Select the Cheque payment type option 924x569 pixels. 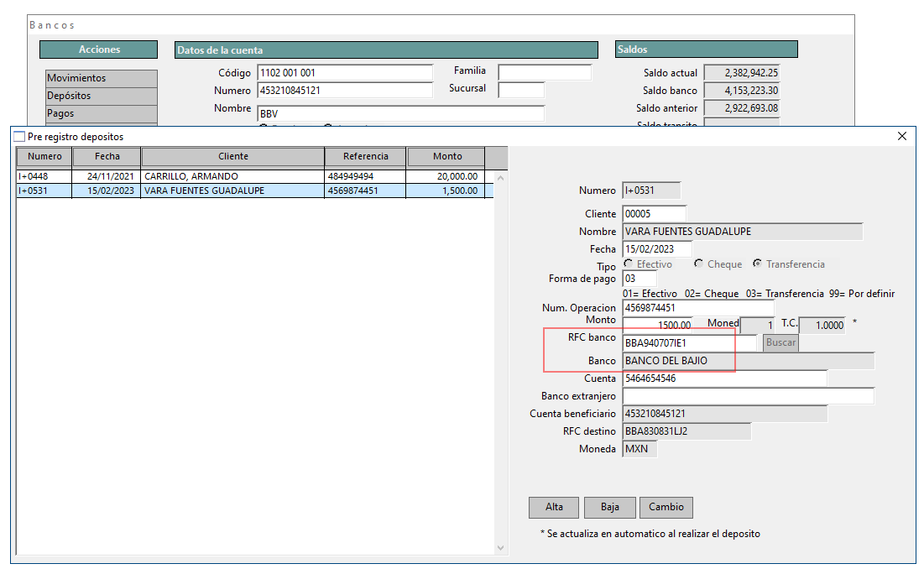699,264
